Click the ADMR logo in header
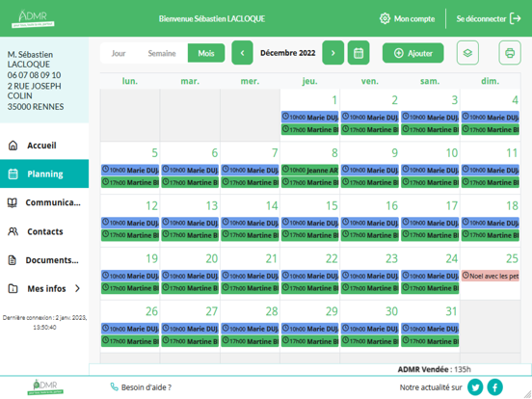 pyautogui.click(x=33, y=18)
